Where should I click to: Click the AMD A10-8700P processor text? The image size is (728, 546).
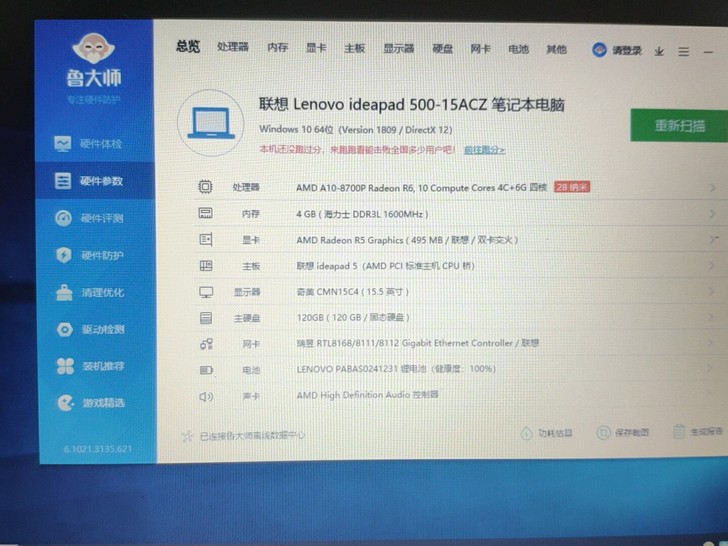point(422,188)
